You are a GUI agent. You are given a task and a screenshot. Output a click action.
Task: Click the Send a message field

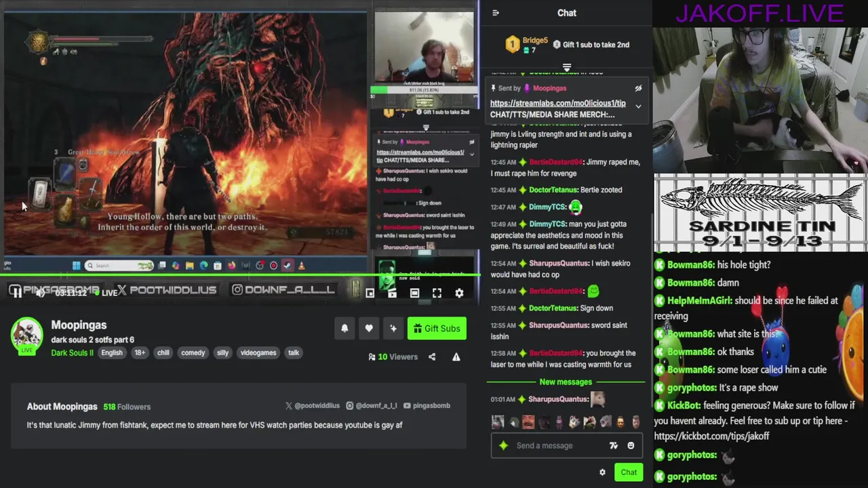pyautogui.click(x=566, y=445)
